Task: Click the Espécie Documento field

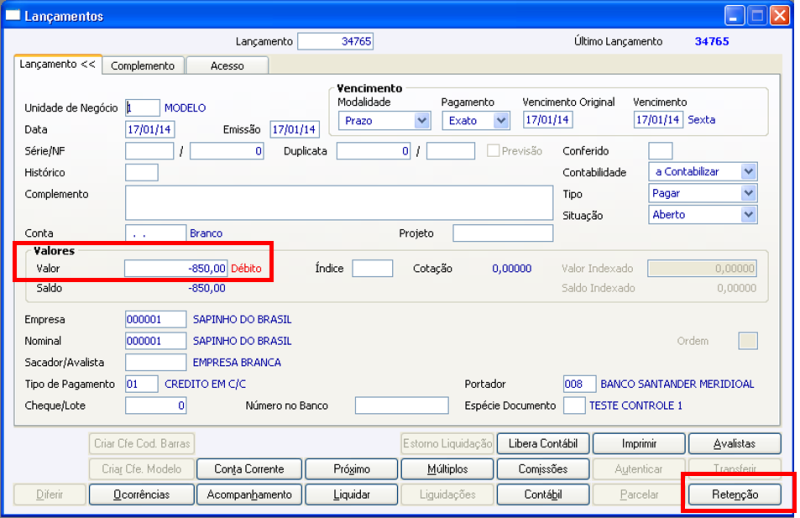Action: point(574,406)
